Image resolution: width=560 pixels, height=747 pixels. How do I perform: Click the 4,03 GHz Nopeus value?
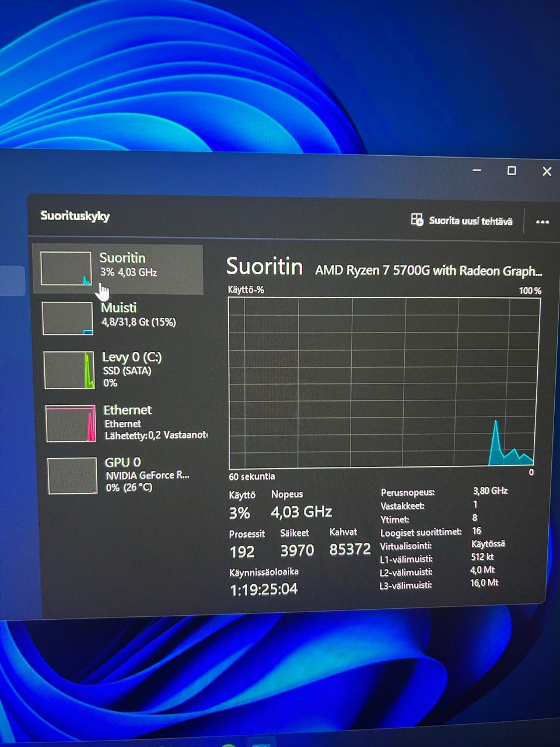[x=301, y=512]
